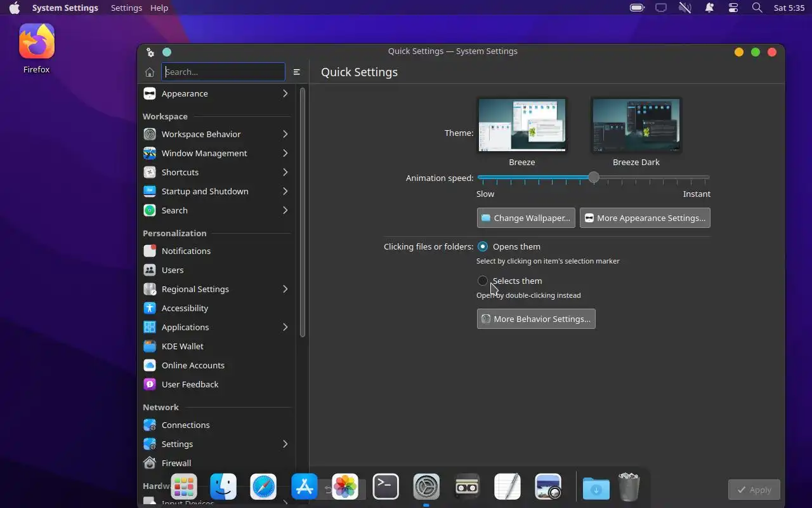Select the Search category magnifier icon
The width and height of the screenshot is (812, 508).
click(150, 210)
